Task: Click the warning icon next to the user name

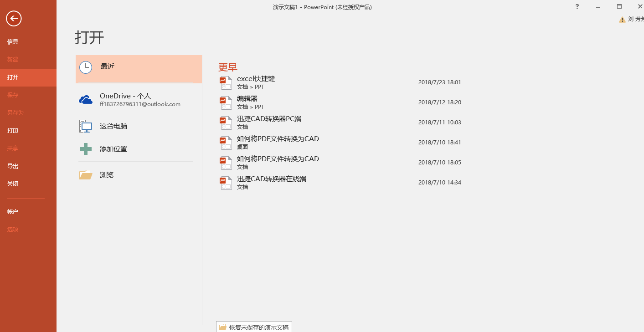Action: 622,20
